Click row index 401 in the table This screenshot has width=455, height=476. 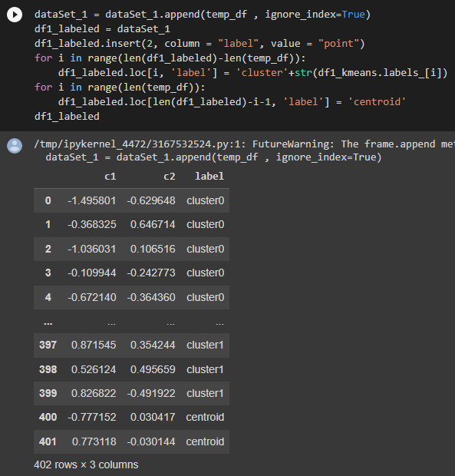48,442
